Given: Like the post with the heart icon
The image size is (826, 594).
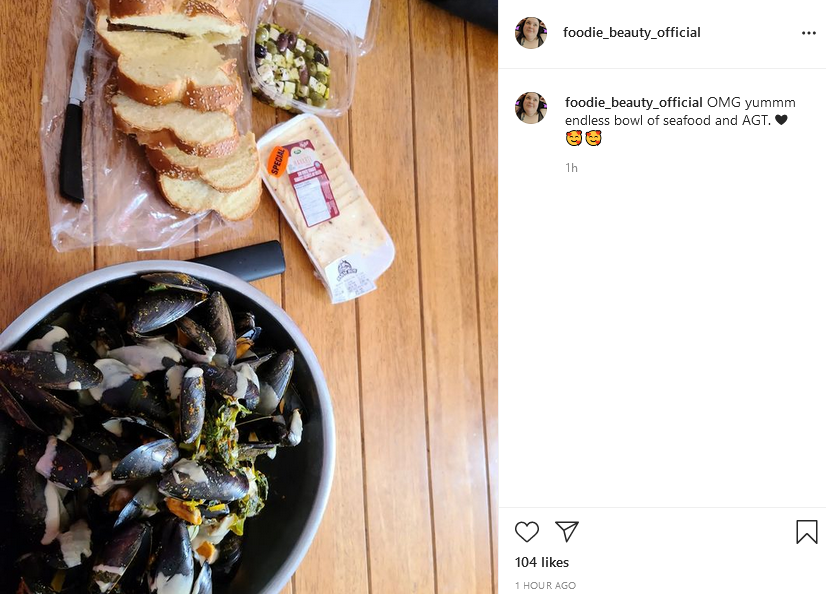Looking at the screenshot, I should pos(527,532).
